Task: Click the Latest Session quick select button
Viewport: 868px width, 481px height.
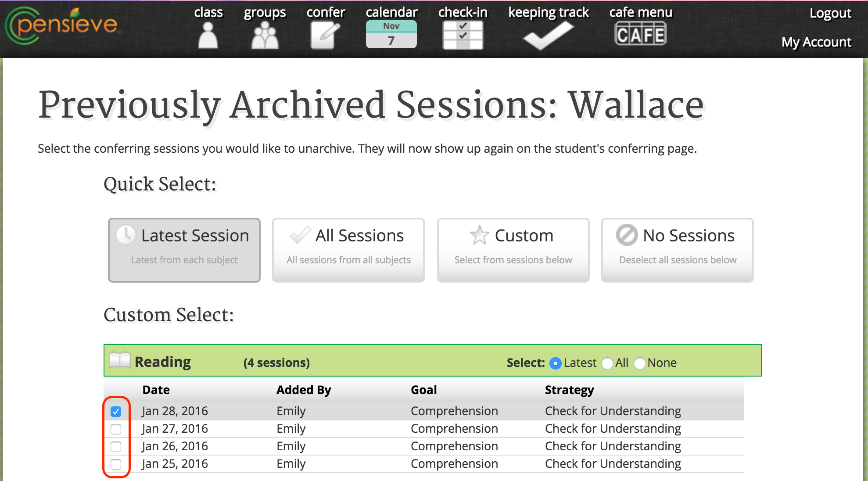Action: pyautogui.click(x=184, y=250)
